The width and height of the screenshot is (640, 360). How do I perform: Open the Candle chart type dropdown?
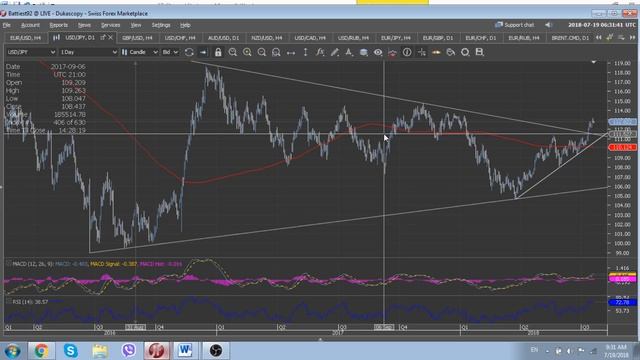(x=139, y=52)
